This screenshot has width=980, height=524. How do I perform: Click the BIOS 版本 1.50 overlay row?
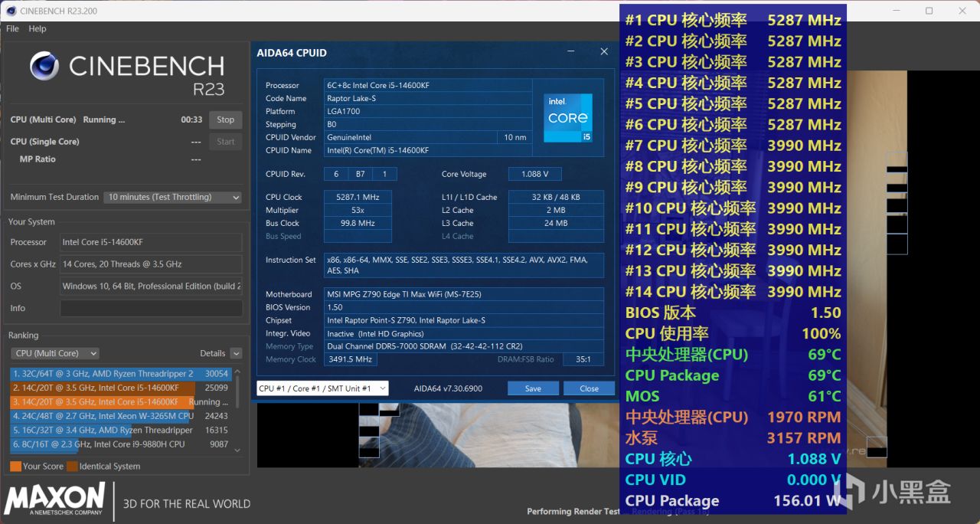(x=733, y=313)
